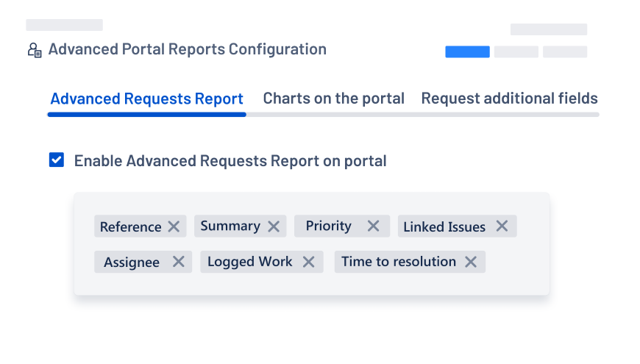This screenshot has height=364, width=640.
Task: Switch to Charts on the portal tab
Action: coord(333,99)
